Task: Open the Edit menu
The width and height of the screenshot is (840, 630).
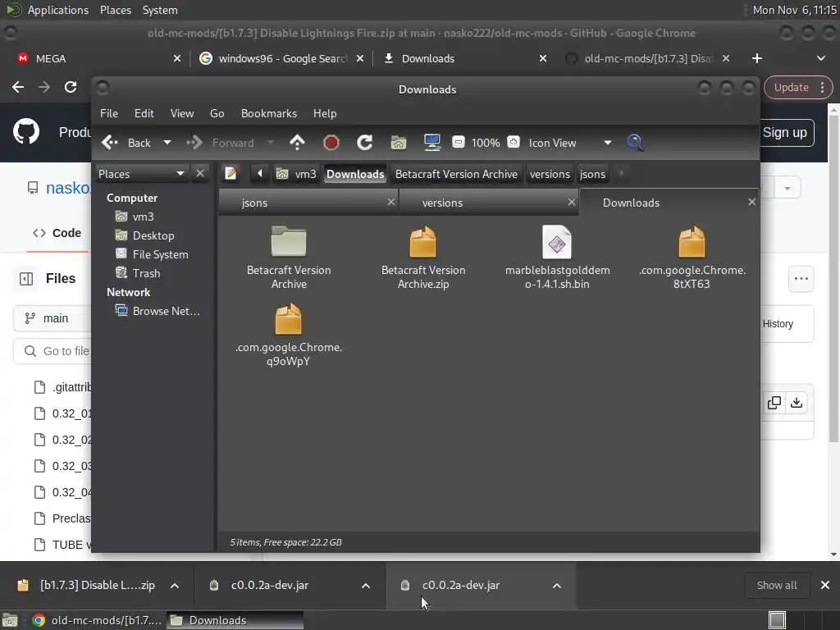Action: [144, 113]
